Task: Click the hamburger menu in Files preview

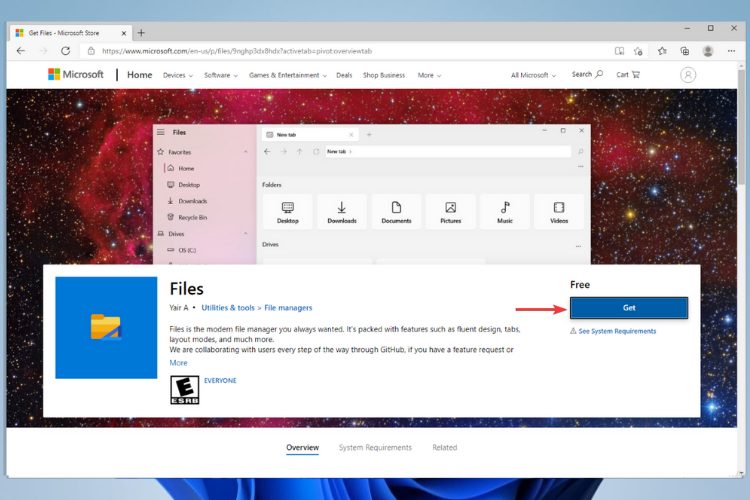Action: [161, 132]
